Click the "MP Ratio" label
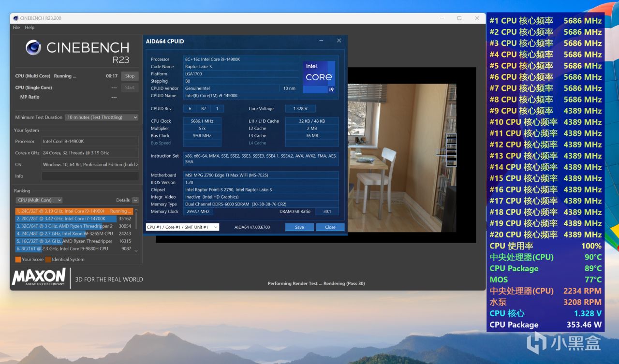Screen dimensions: 619x364 [29, 97]
